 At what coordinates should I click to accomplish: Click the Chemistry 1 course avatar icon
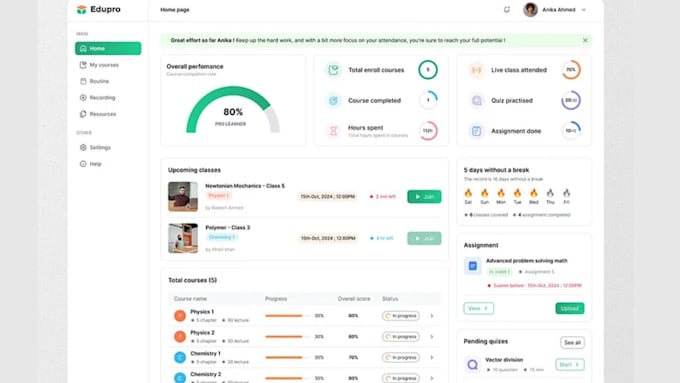tap(180, 357)
